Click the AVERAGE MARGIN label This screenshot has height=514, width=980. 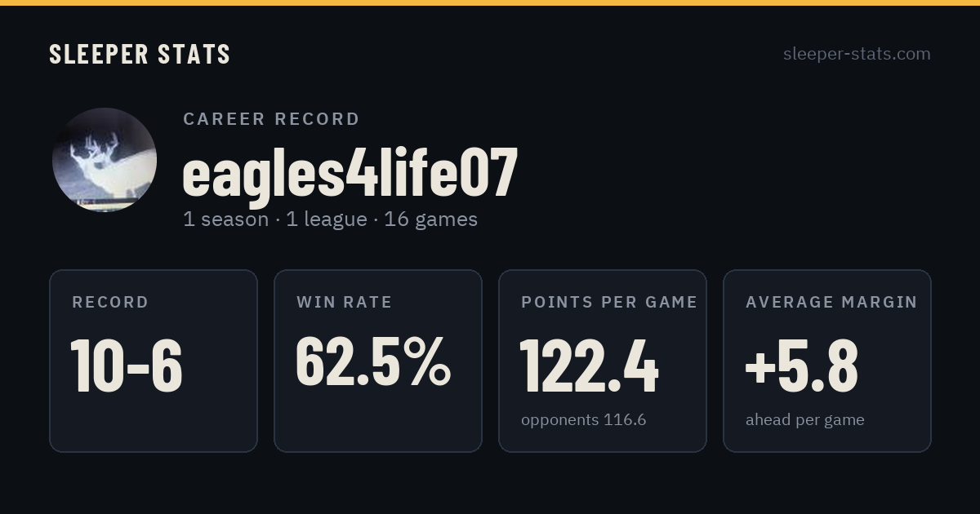coord(831,303)
